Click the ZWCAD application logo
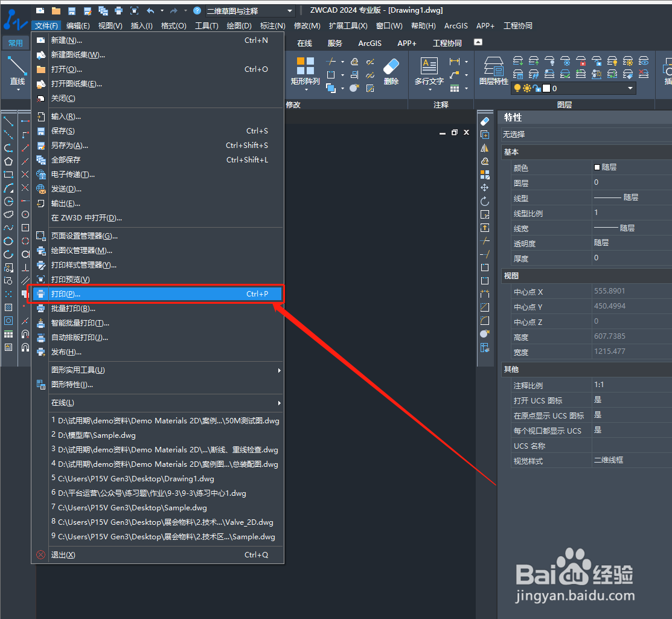Image resolution: width=672 pixels, height=619 pixels. pyautogui.click(x=16, y=20)
